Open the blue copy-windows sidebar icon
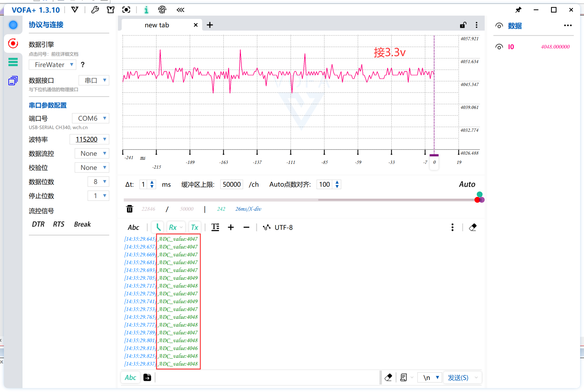584x392 pixels. 13,80
